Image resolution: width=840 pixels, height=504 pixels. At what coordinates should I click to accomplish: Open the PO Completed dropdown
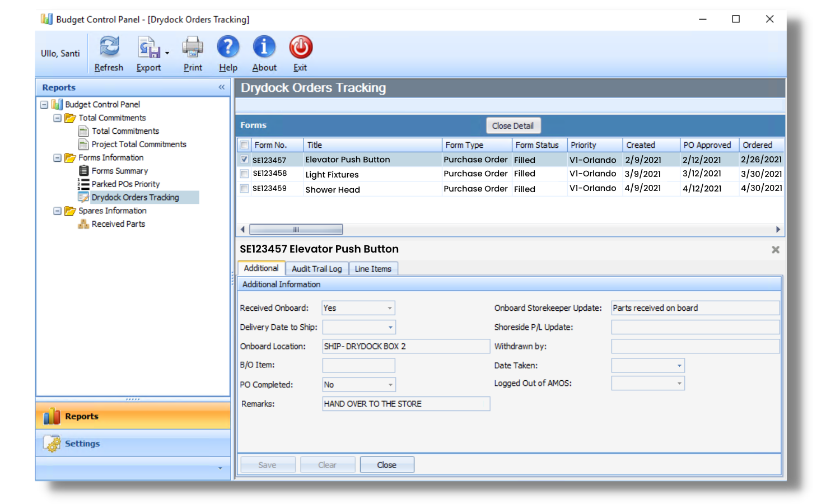[x=390, y=385]
